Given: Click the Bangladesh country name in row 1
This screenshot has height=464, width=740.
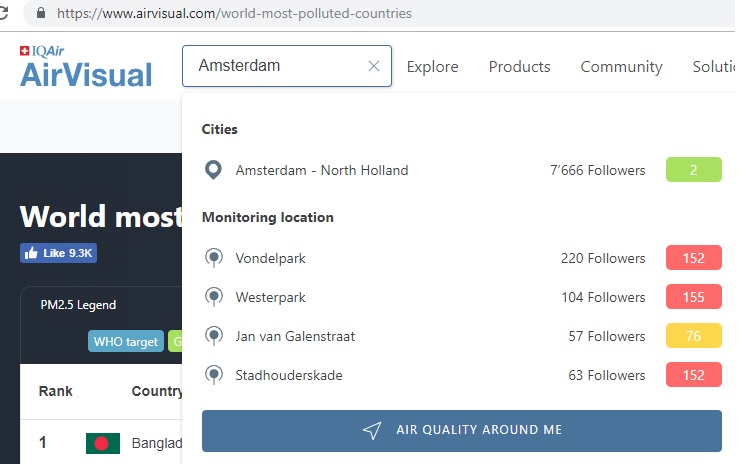Looking at the screenshot, I should tap(157, 443).
